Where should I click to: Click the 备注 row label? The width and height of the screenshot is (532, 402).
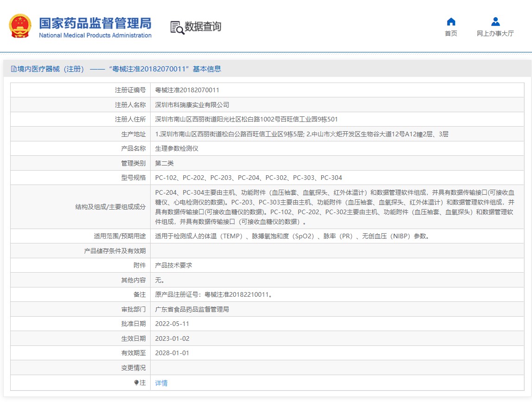click(140, 294)
